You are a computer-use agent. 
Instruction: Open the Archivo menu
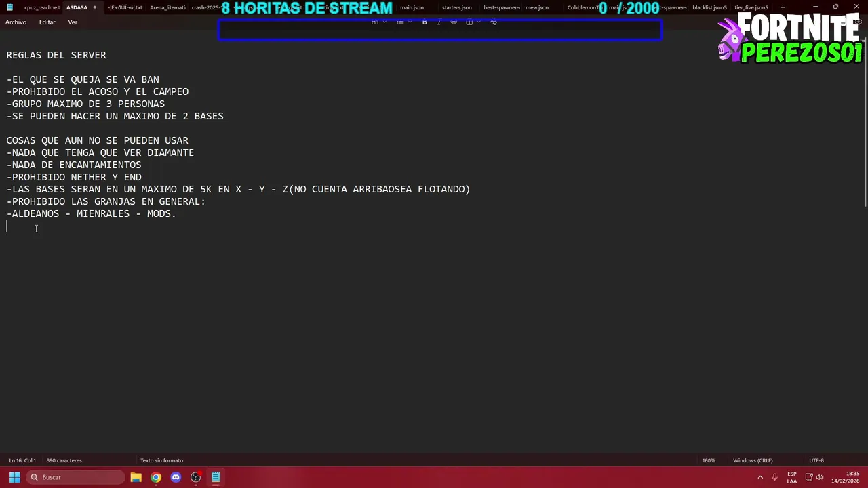[16, 22]
